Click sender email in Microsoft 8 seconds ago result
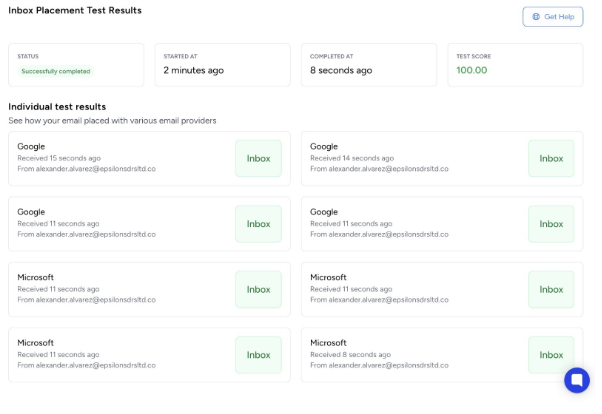This screenshot has height=414, width=602. [x=380, y=365]
